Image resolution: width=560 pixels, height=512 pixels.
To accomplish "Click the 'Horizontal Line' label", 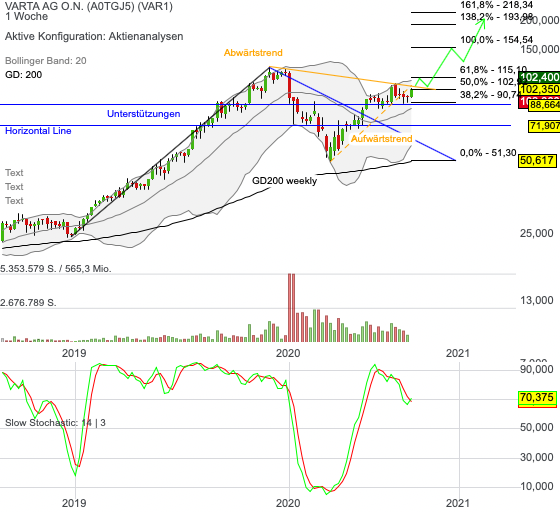I will 38,131.
